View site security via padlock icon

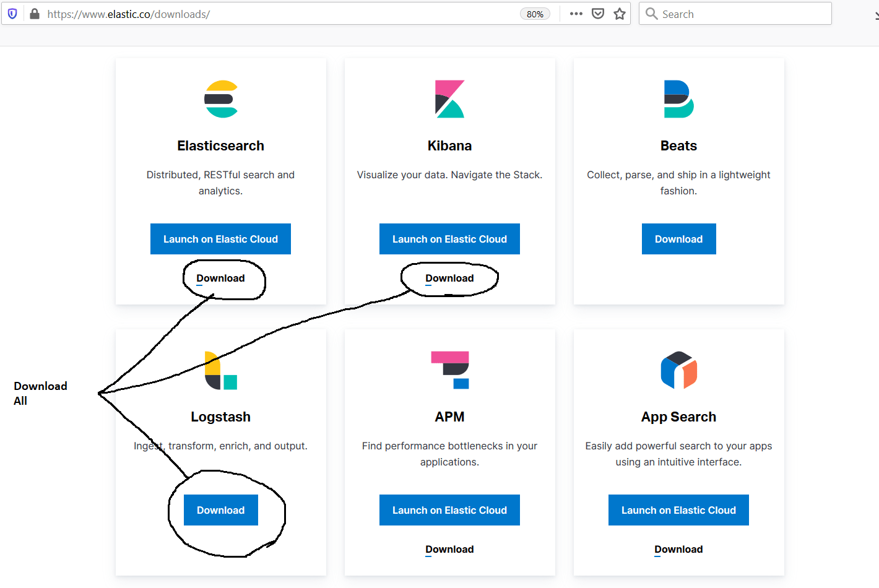tap(35, 14)
